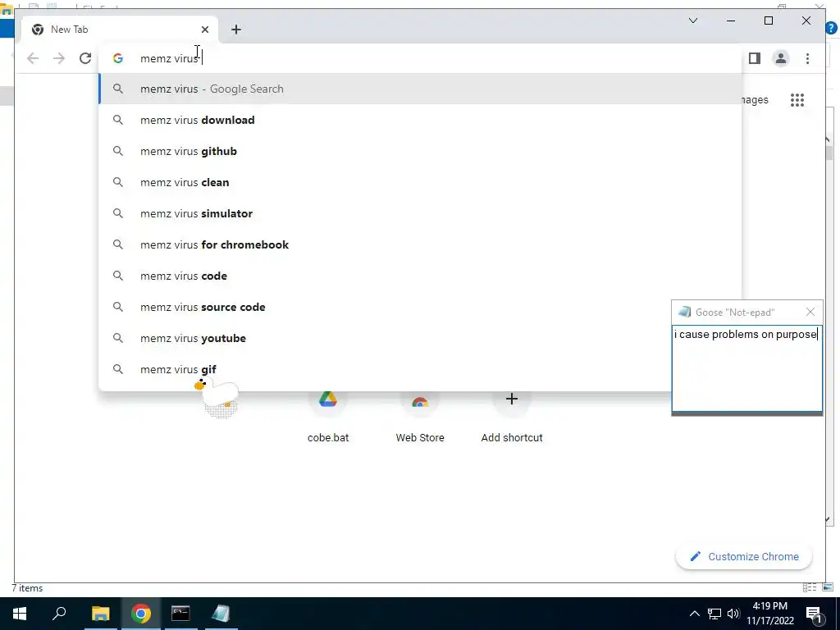Open the network tray icon
This screenshot has width=840, height=630.
[x=714, y=614]
